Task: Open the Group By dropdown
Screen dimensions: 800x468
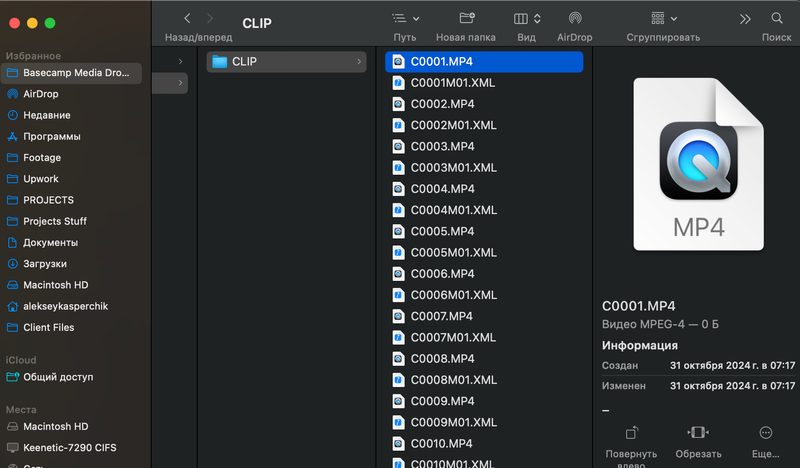Action: [x=663, y=18]
